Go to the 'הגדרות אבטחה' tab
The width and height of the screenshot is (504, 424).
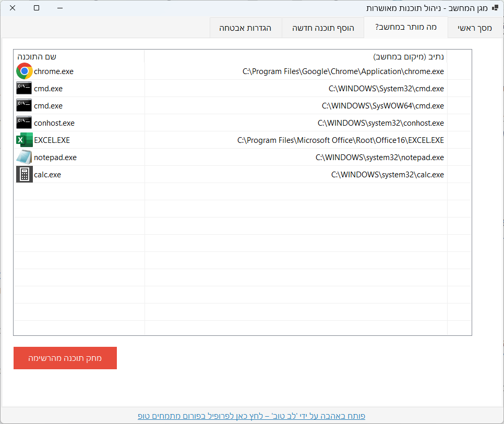pos(245,28)
